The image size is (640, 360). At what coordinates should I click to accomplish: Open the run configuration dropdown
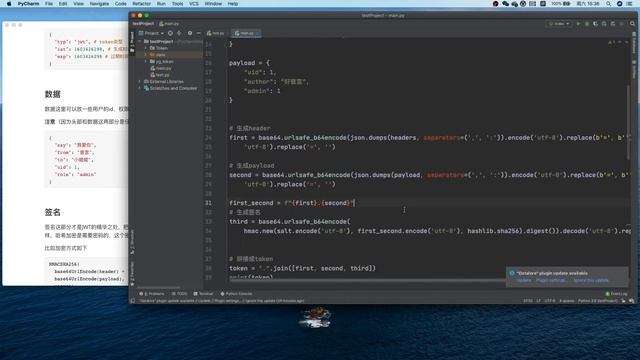coord(559,24)
